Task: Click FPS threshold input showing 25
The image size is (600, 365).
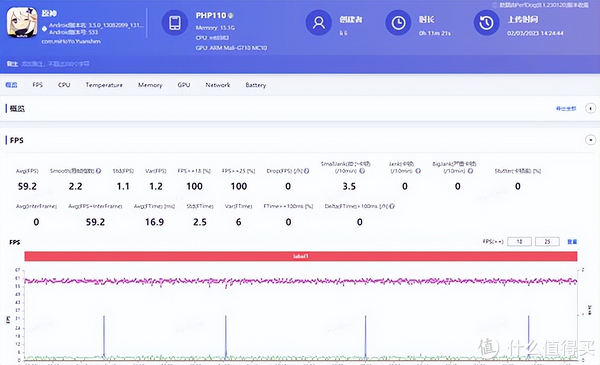Action: point(547,241)
